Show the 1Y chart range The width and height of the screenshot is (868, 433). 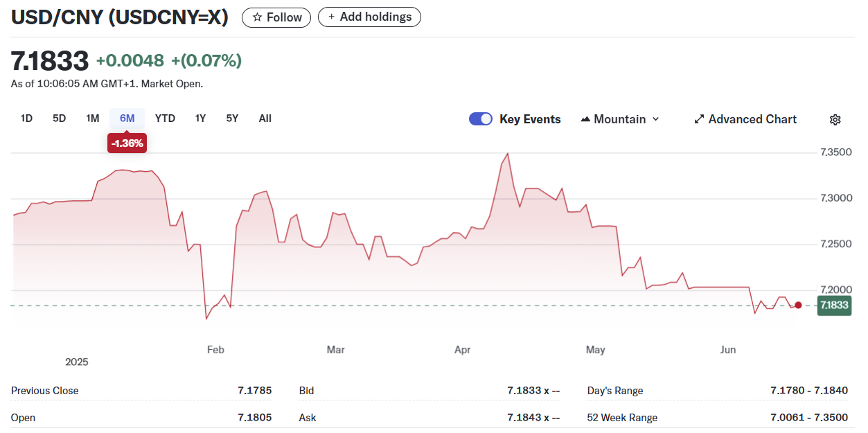(200, 118)
